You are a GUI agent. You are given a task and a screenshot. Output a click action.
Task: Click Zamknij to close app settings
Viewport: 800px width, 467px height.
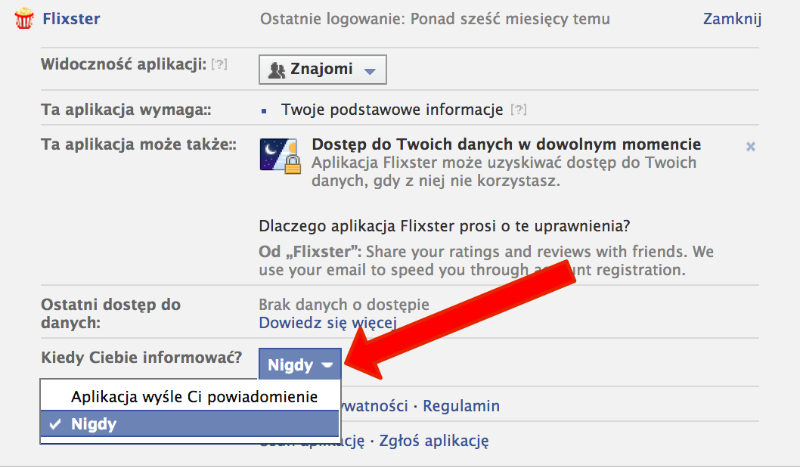click(732, 19)
